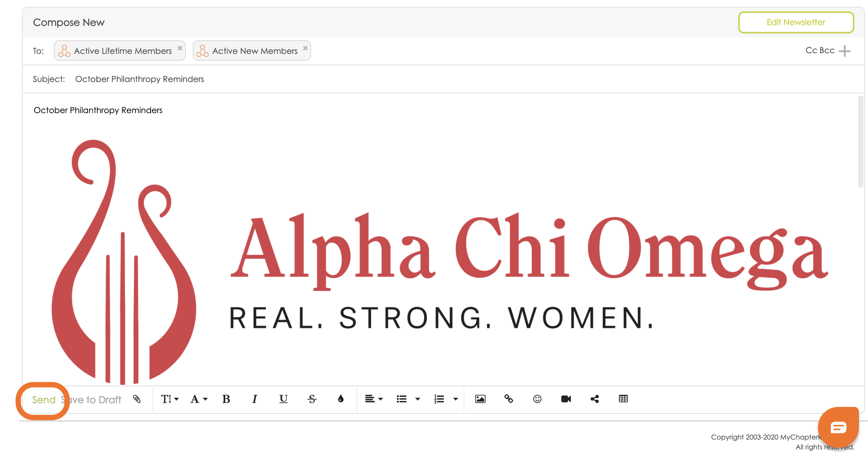Apply strikethrough formatting
This screenshot has width=868, height=457.
tap(312, 399)
